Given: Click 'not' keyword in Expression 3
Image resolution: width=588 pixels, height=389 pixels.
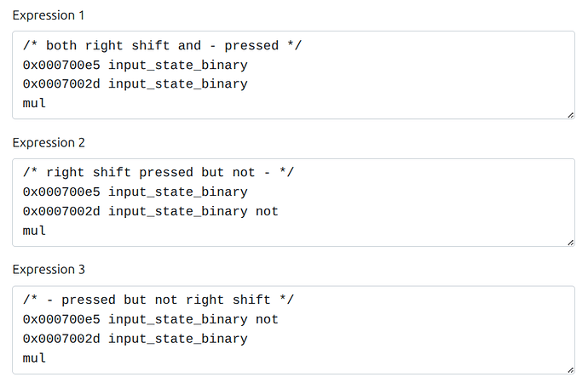Looking at the screenshot, I should (x=267, y=320).
